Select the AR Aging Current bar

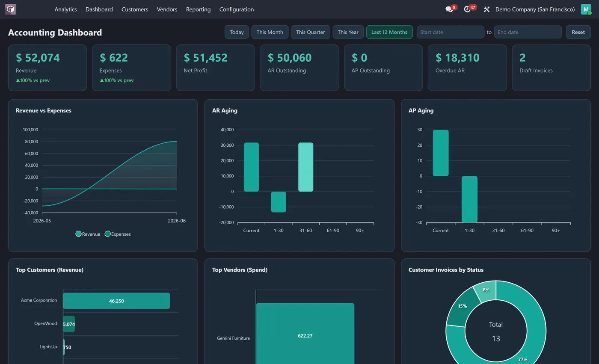coord(251,167)
